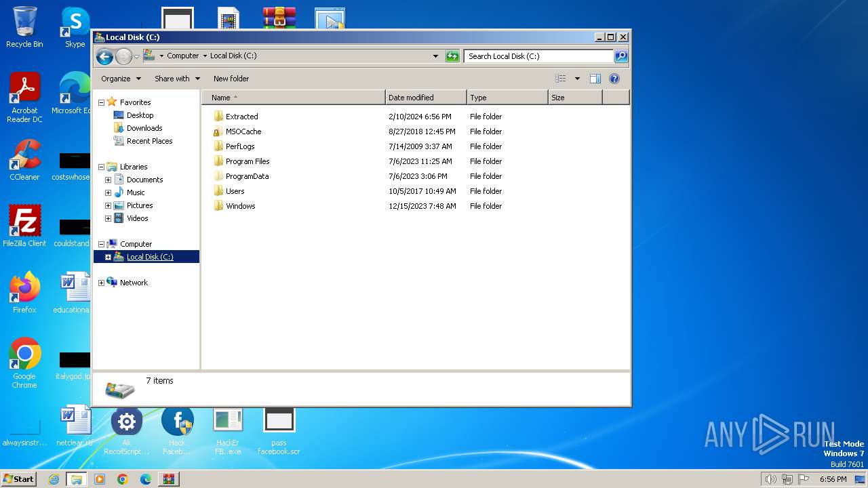
Task: Click the Skype desktop icon
Action: (75, 27)
